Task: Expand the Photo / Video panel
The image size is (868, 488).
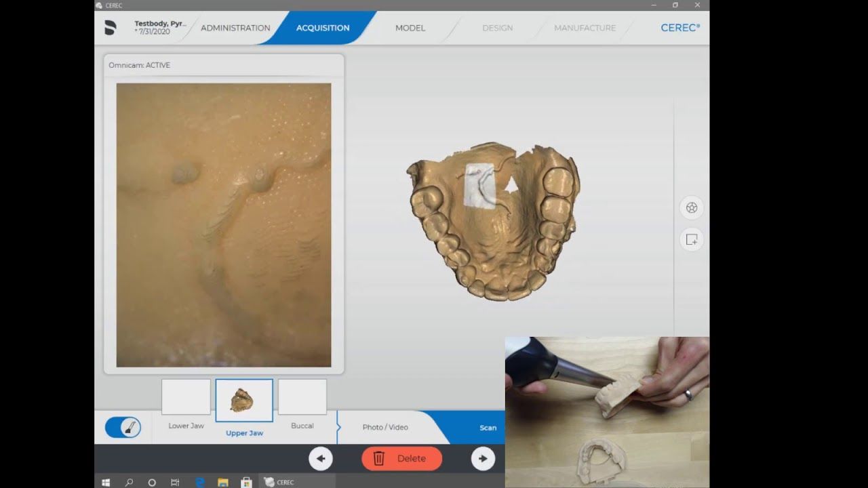Action: [x=384, y=427]
